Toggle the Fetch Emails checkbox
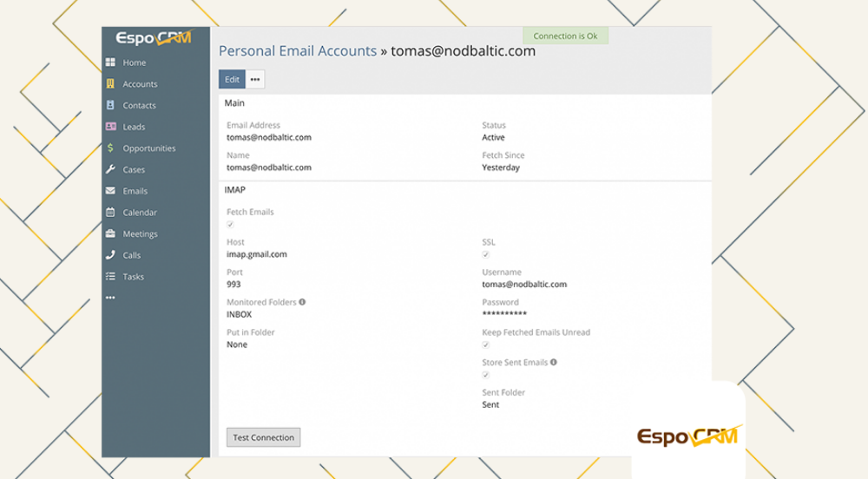 [230, 225]
